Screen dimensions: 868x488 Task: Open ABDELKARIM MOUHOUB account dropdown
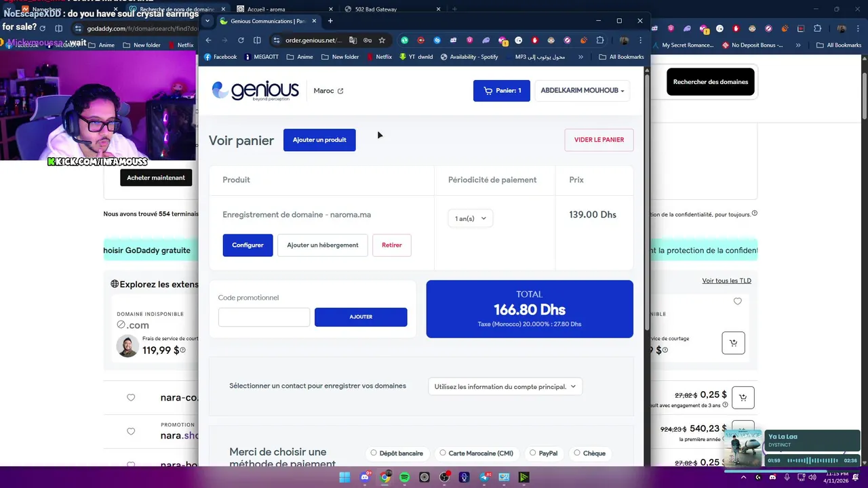(x=582, y=90)
